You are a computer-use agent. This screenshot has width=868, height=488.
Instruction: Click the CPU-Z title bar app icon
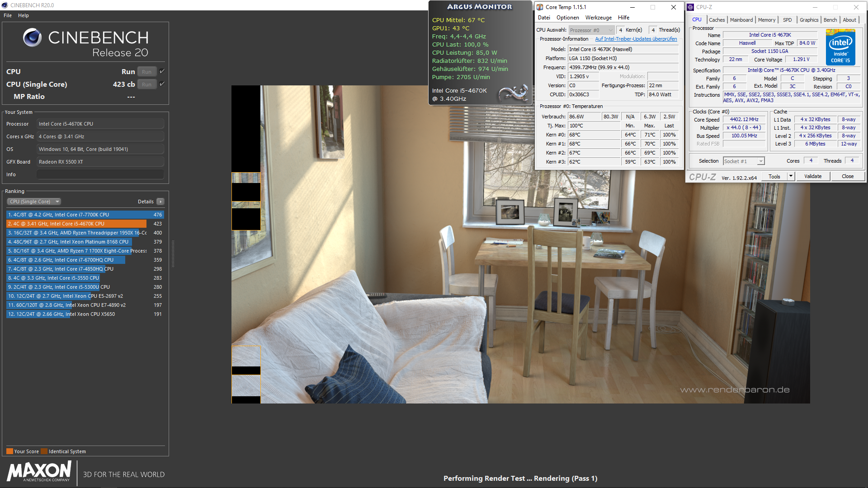pos(690,7)
